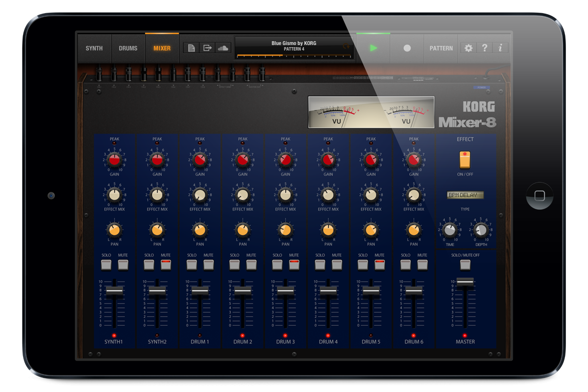Click the DRUM 1 PAN knob
This screenshot has height=392, width=588.
click(200, 229)
